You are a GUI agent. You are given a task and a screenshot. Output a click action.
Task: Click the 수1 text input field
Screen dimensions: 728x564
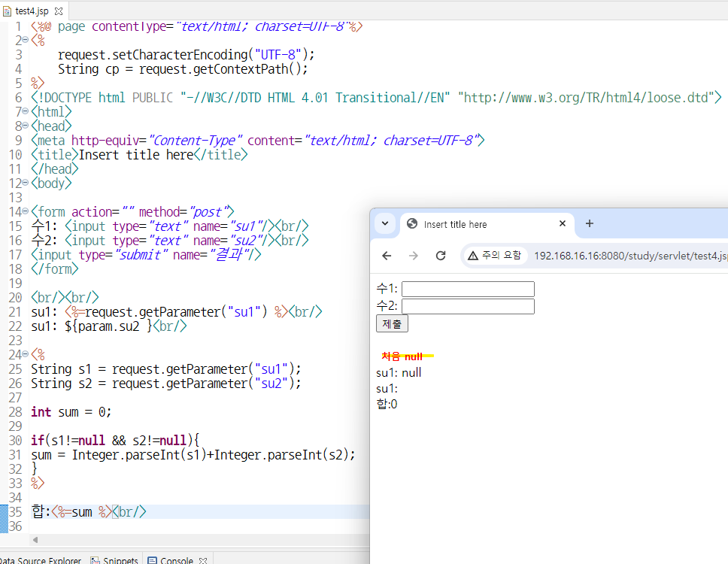(x=468, y=289)
